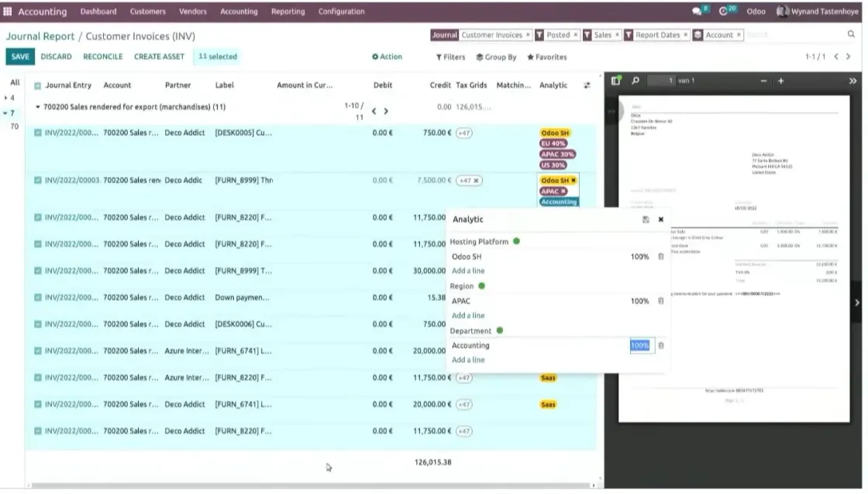Open the Action dropdown
Viewport: 868px width, 494px height.
387,57
